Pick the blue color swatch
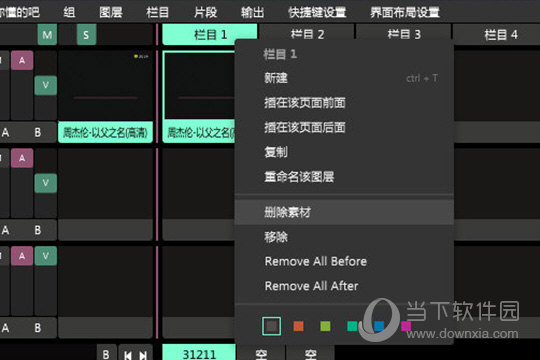The height and width of the screenshot is (360, 540). tap(379, 326)
